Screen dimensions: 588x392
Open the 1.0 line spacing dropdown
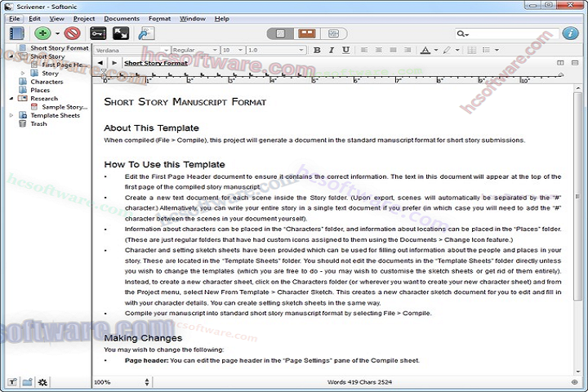(x=276, y=50)
